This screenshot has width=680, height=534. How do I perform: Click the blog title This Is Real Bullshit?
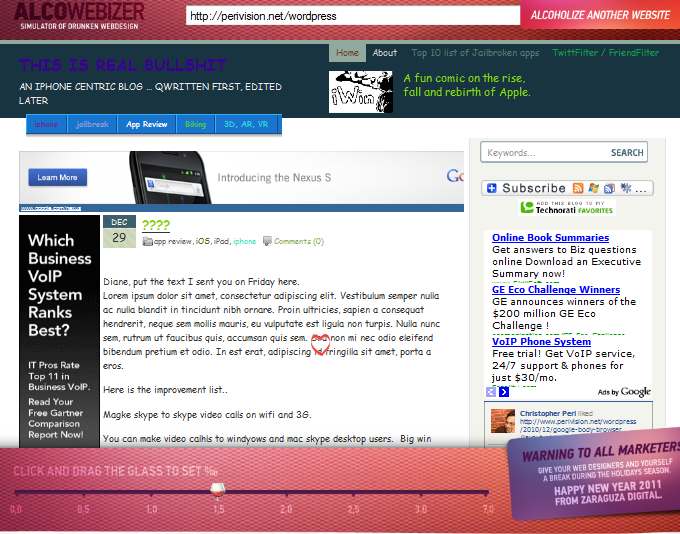point(123,65)
